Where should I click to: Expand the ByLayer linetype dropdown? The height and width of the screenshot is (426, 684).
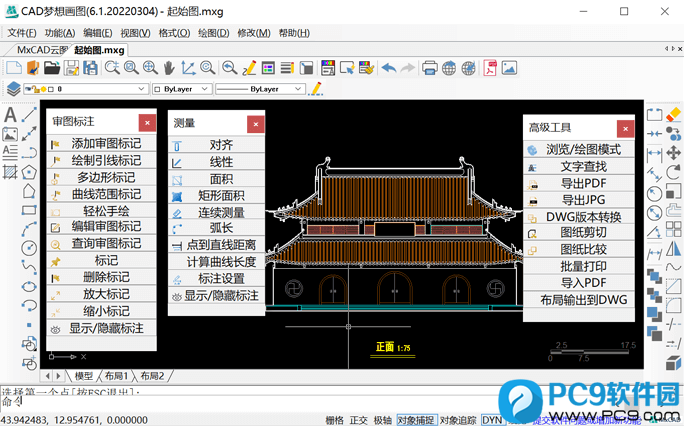[x=298, y=89]
